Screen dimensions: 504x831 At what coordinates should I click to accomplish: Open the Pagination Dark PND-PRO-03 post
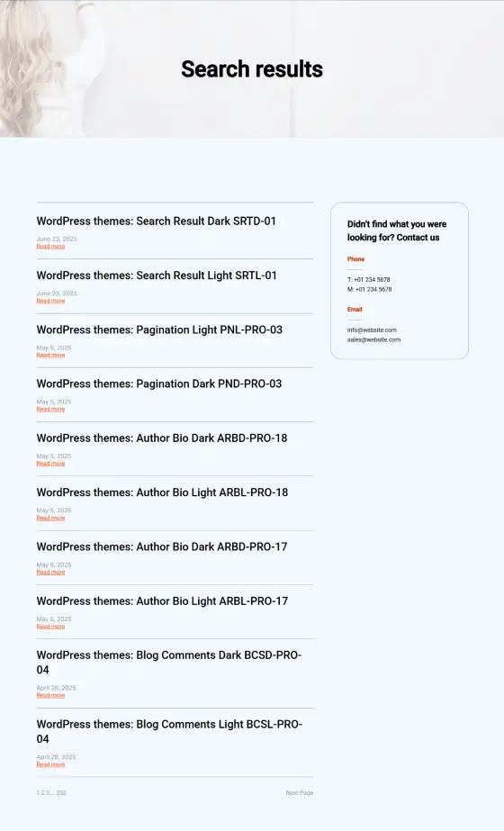(159, 384)
